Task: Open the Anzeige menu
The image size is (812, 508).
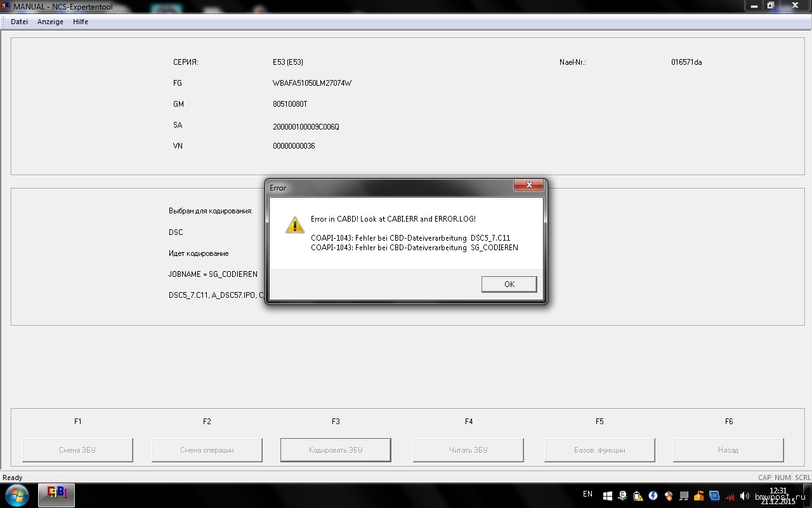Action: 50,22
